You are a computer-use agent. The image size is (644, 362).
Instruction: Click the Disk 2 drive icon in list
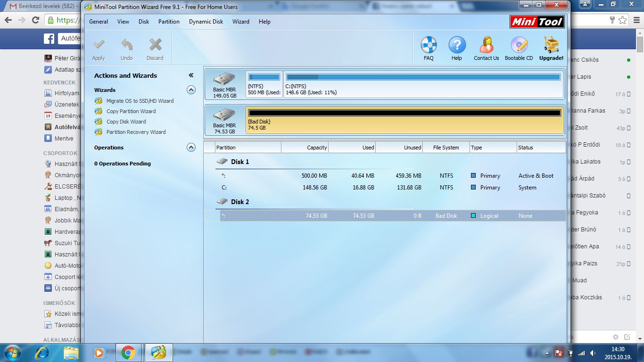click(222, 202)
